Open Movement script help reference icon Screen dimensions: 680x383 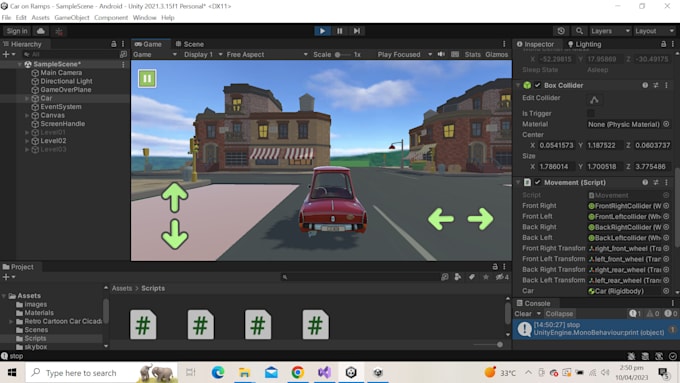click(x=645, y=183)
